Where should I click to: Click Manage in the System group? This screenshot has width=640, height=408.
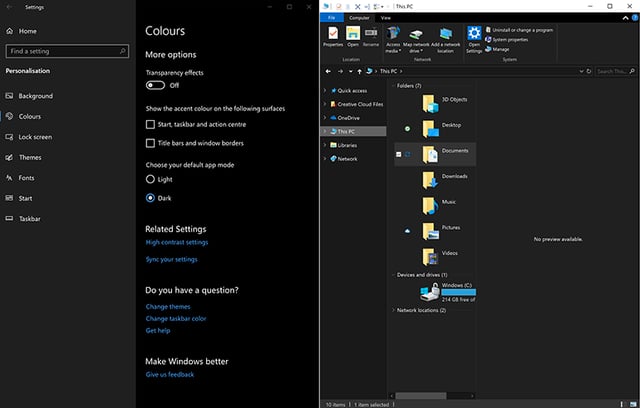click(x=497, y=49)
